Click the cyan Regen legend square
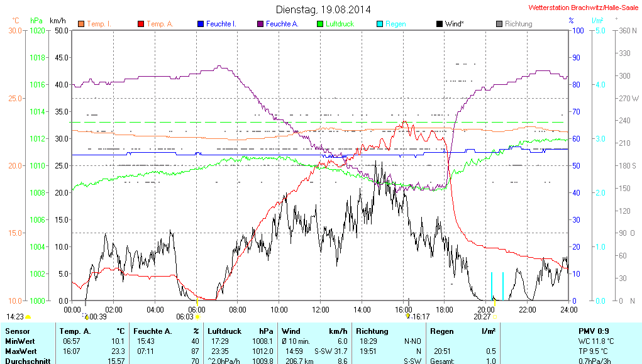642x364 pixels. point(380,24)
